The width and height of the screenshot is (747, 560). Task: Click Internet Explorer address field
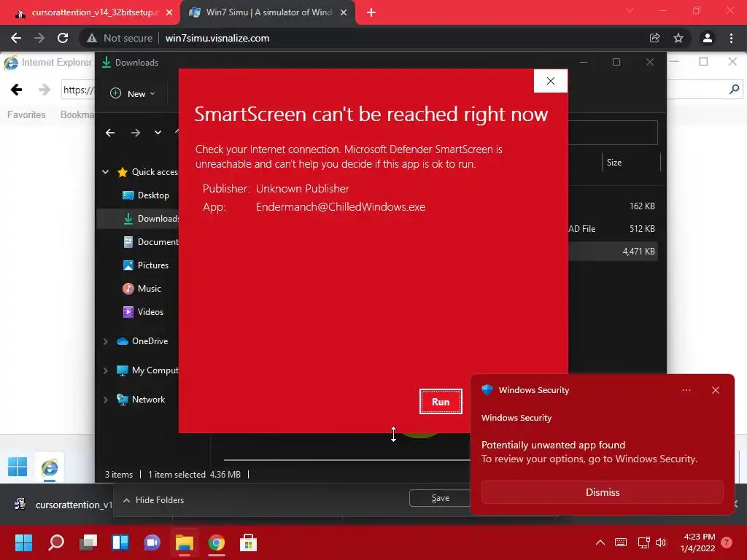coord(78,90)
